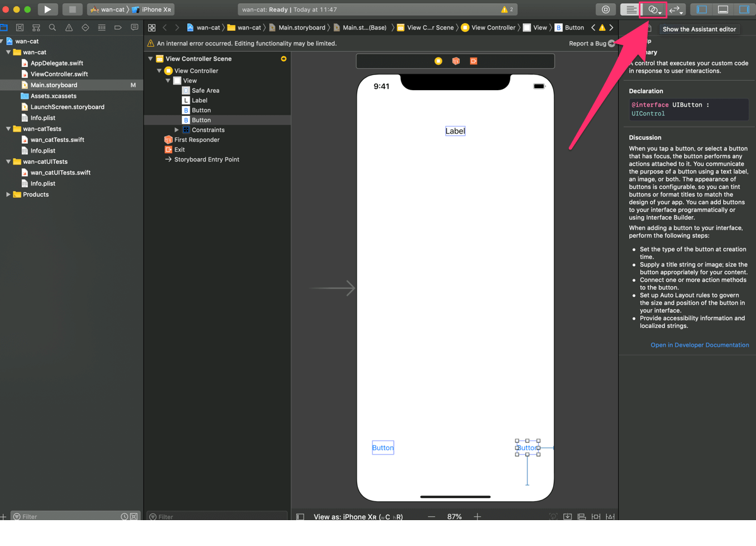Collapse the wan-catTests group
This screenshot has height=546, width=756.
[8, 129]
